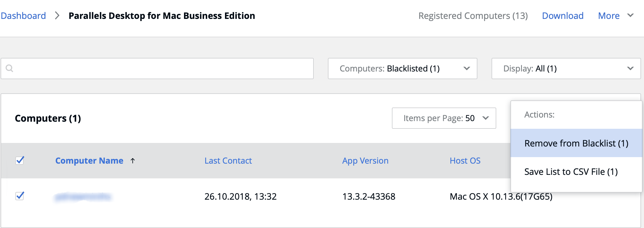
Task: Sort by Computer Name column
Action: (x=89, y=161)
